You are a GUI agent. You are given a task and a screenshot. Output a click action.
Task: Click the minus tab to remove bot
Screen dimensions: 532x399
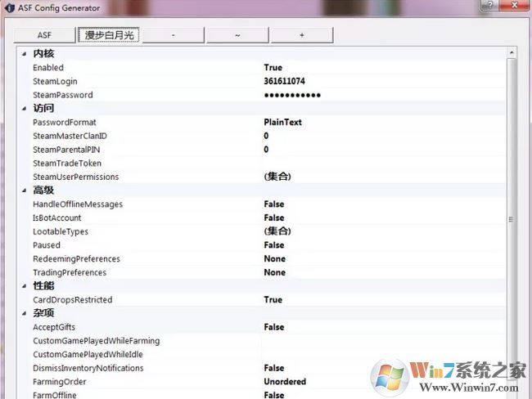click(174, 35)
